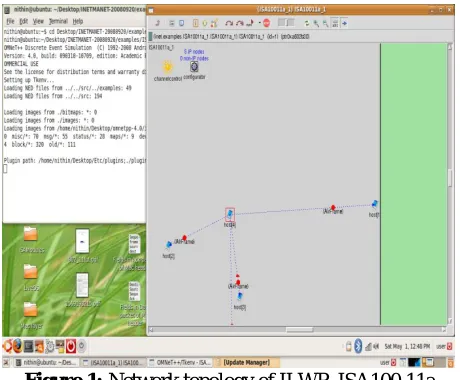Image resolution: width=460 pixels, height=380 pixels.
Task: Zoom in with the first magnifier icon
Action: pos(316,23)
